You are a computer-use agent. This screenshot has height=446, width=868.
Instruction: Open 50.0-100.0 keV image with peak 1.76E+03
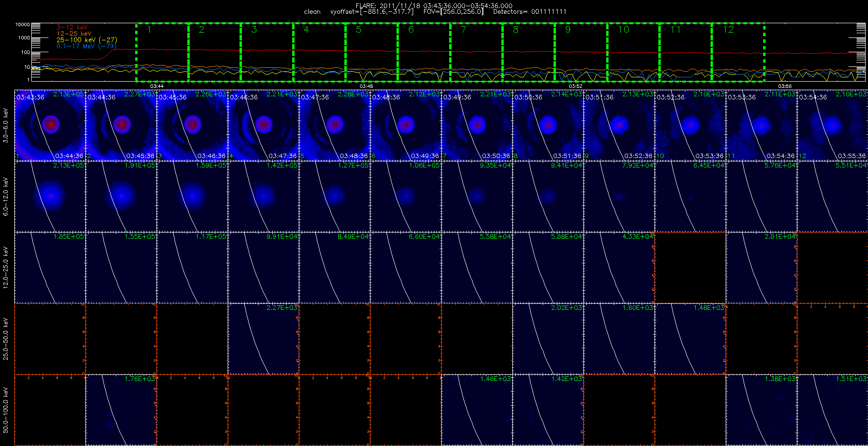pos(121,410)
